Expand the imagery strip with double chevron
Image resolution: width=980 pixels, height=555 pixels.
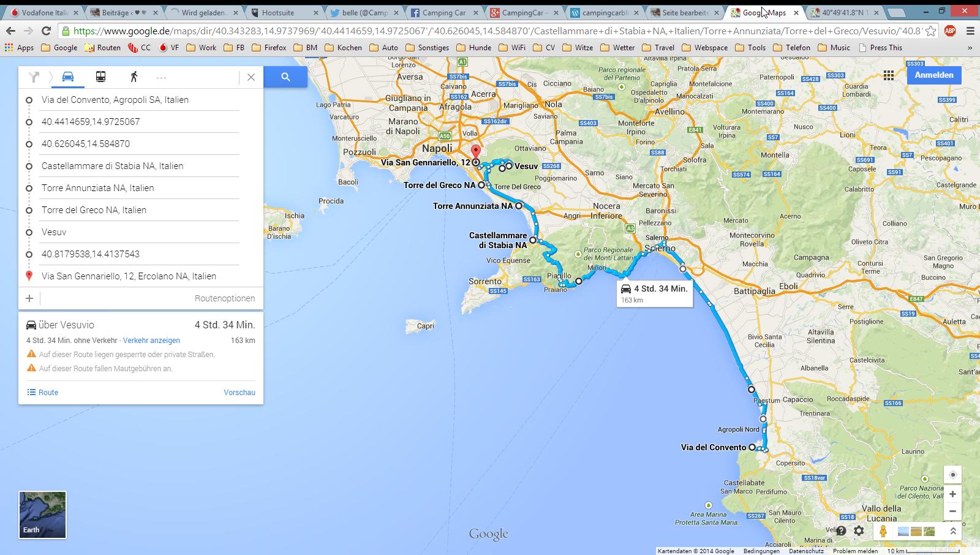953,531
